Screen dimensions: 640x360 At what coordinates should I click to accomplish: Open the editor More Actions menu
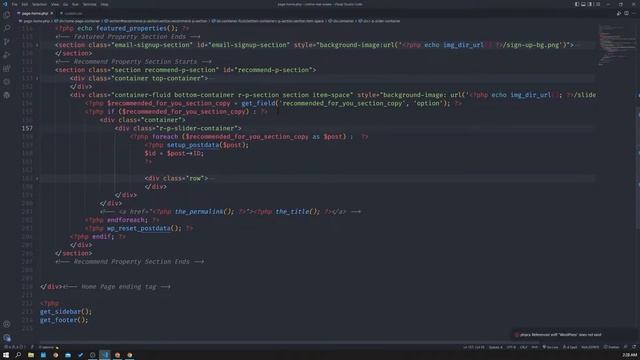click(x=634, y=13)
